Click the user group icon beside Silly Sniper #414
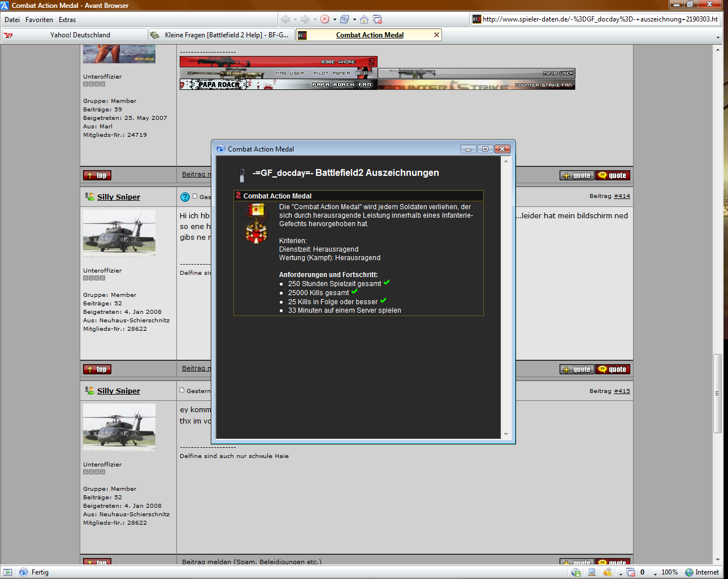728x579 pixels. point(90,196)
